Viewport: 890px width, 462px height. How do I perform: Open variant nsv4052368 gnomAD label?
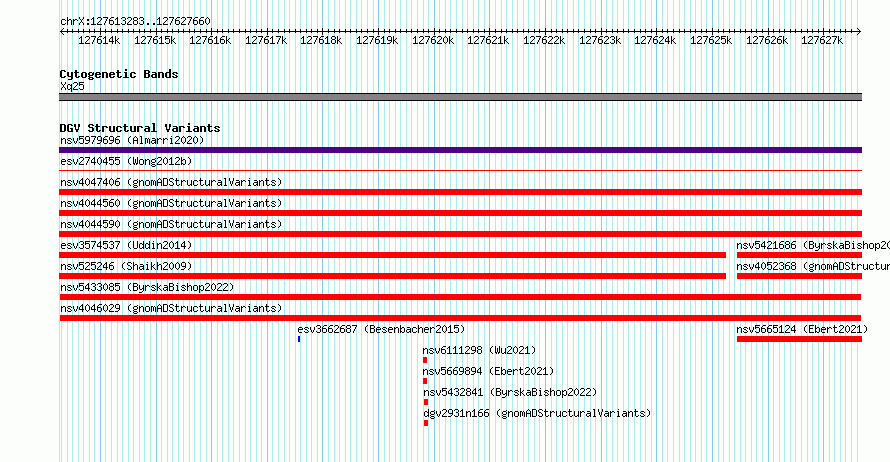[x=813, y=266]
